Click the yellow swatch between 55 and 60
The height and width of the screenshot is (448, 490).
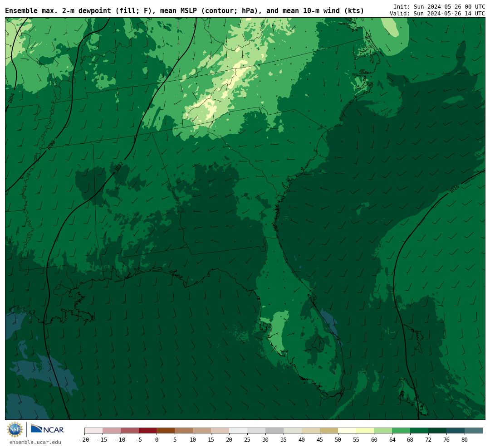365,430
